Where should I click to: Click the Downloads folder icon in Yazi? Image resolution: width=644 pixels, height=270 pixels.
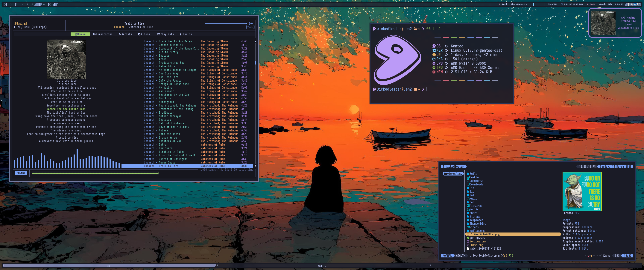(468, 184)
